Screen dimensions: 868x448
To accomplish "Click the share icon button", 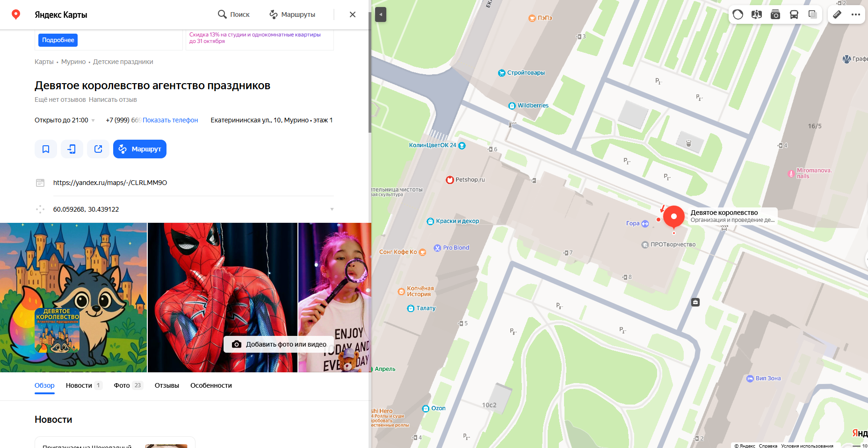I will click(x=98, y=149).
